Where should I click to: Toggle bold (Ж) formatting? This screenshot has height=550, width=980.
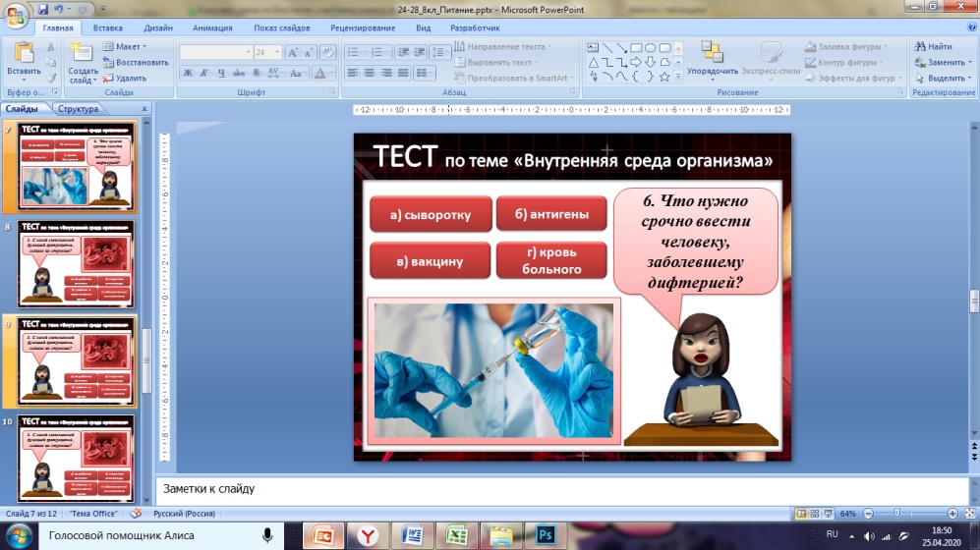188,73
